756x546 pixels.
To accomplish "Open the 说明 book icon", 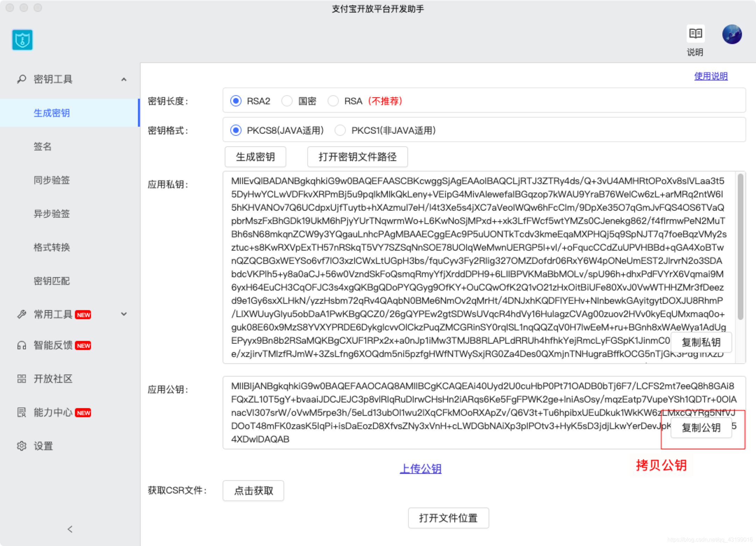I will click(x=695, y=34).
